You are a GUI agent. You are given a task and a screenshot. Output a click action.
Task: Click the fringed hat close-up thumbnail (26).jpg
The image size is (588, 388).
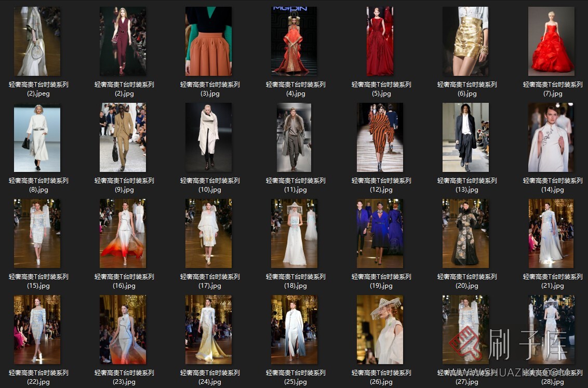point(380,330)
